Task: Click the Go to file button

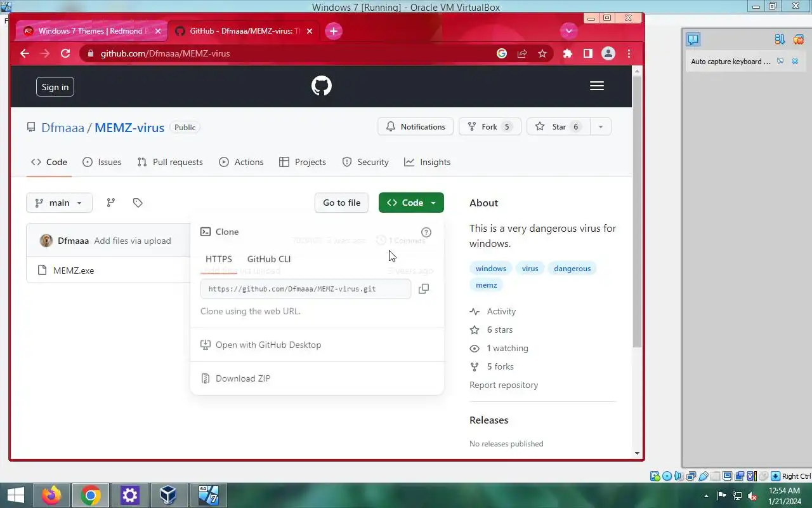Action: (341, 203)
